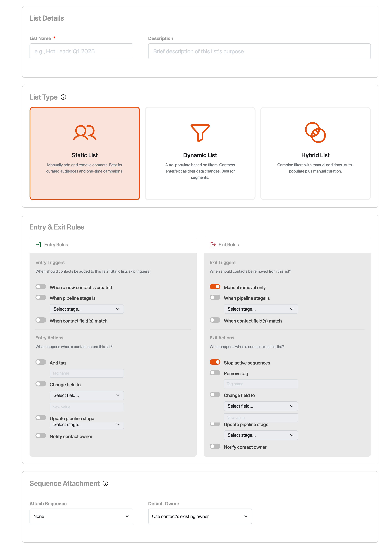Click text 'What happens when a contact exits this list?'
The image size is (392, 548).
247,347
